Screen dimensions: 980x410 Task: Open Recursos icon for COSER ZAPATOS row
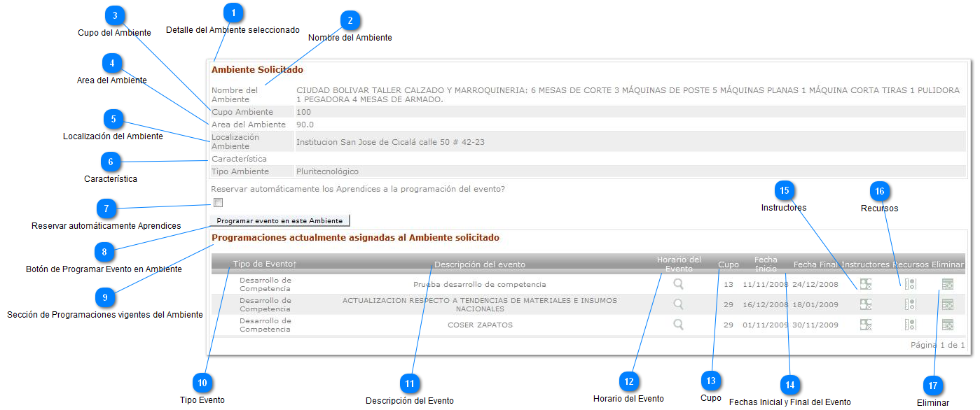910,325
